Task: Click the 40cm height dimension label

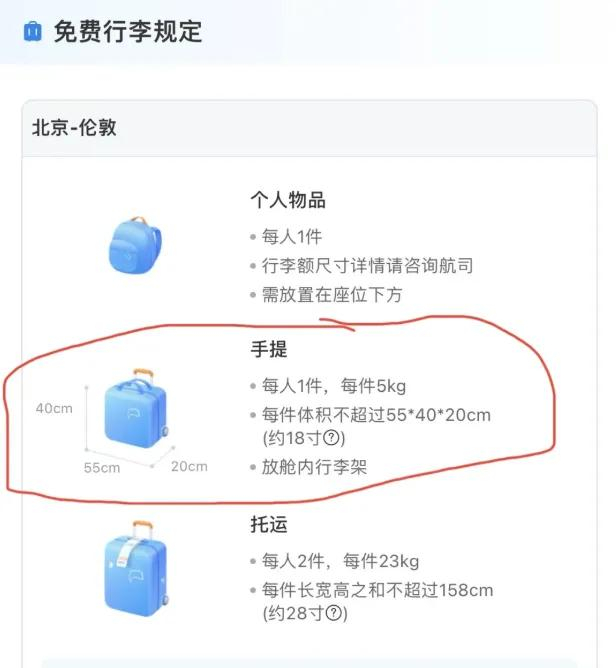Action: pos(54,408)
